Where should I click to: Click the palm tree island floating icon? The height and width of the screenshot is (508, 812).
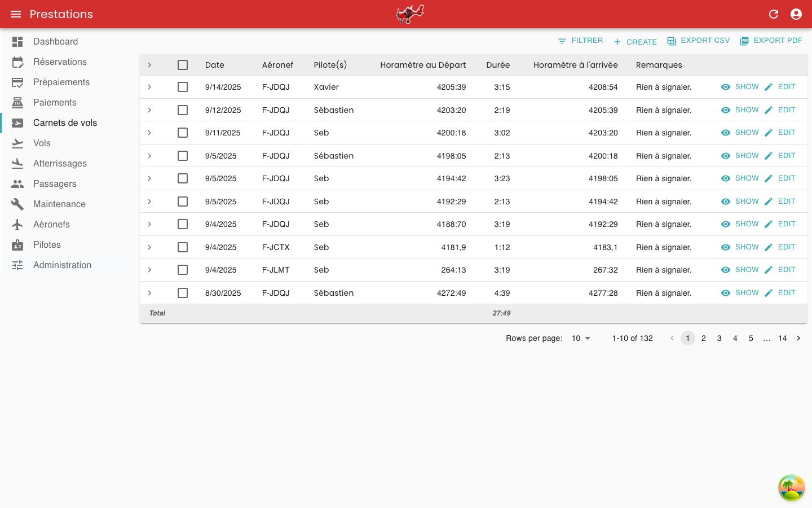pos(792,488)
